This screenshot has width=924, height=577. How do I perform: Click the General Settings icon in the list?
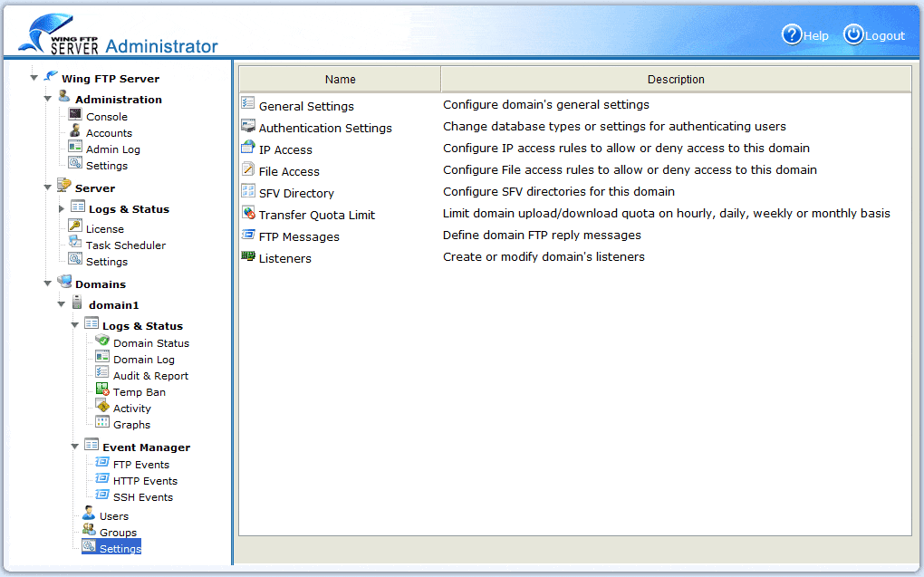tap(248, 104)
